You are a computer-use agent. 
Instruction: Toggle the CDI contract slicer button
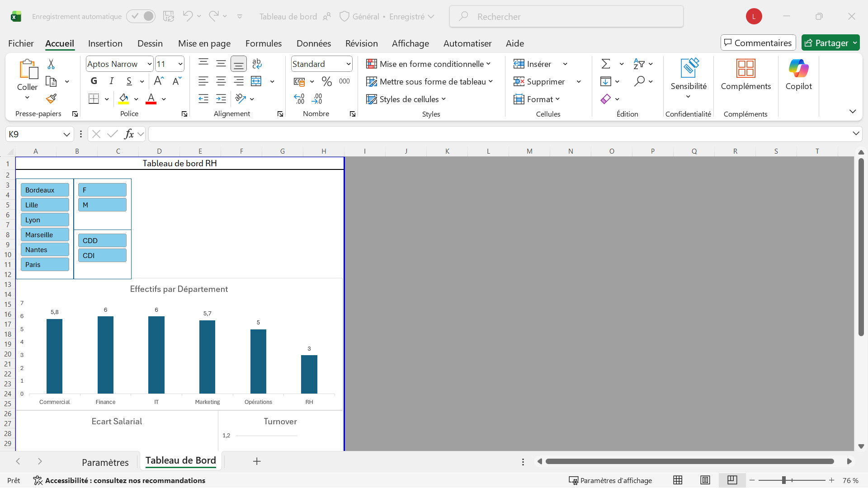(x=102, y=255)
